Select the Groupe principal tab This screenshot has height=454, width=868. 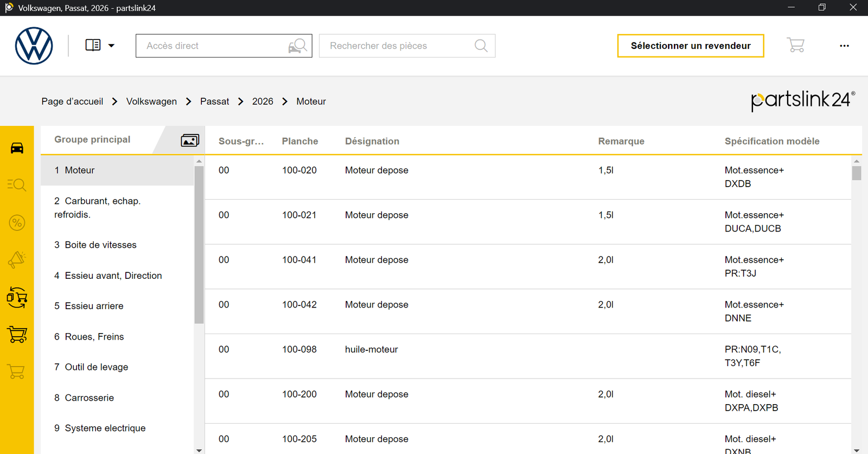(92, 139)
